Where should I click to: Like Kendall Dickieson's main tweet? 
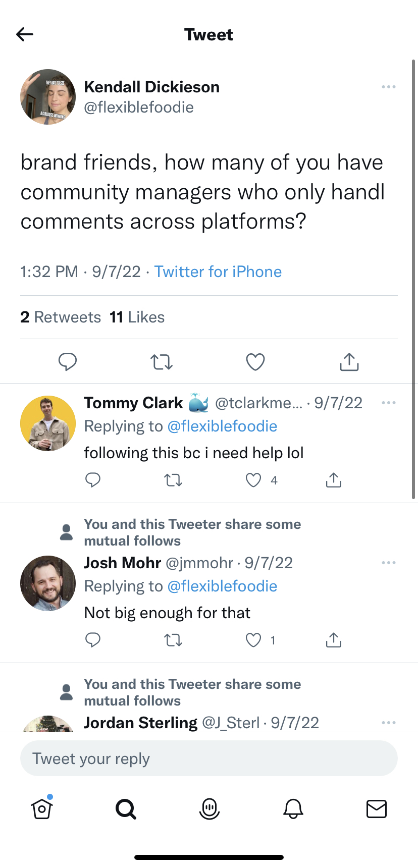click(255, 362)
